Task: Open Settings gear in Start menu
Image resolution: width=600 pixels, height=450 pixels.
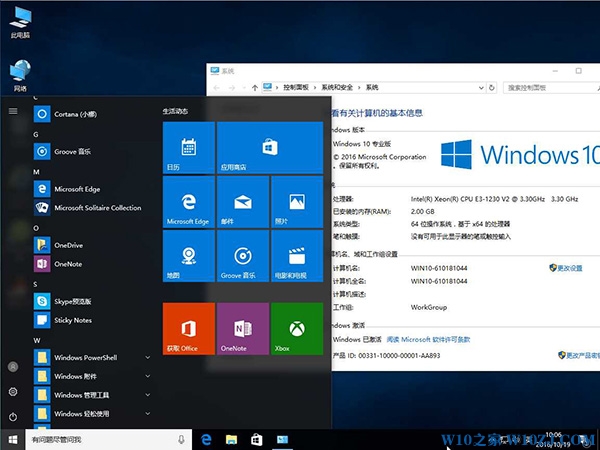Action: (x=13, y=391)
